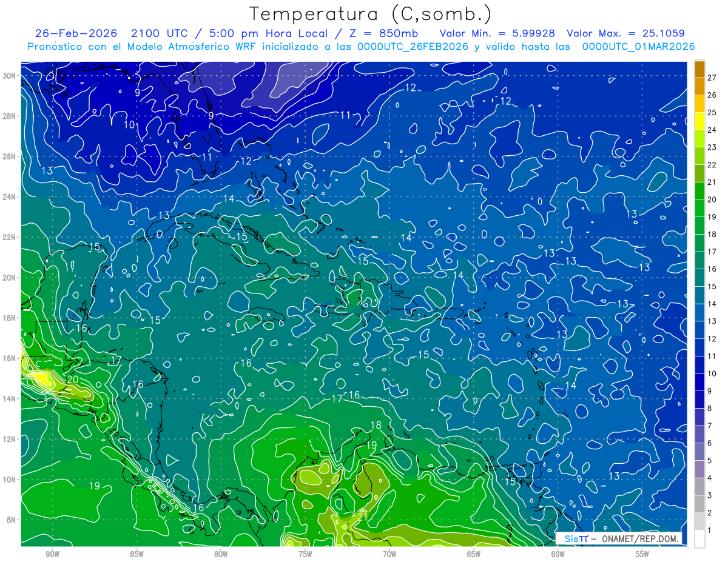This screenshot has height=562, width=728.
Task: Click the 85W longitude axis label
Action: click(x=136, y=554)
